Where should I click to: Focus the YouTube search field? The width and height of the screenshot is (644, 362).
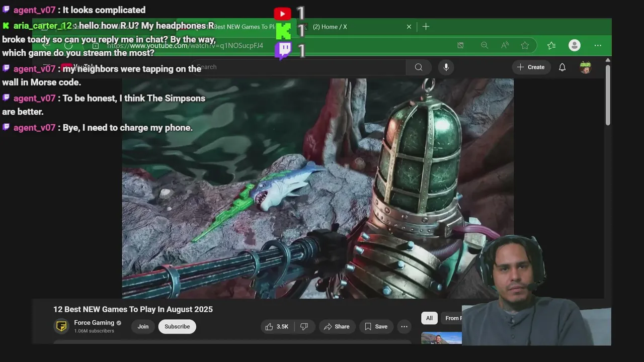pyautogui.click(x=299, y=67)
